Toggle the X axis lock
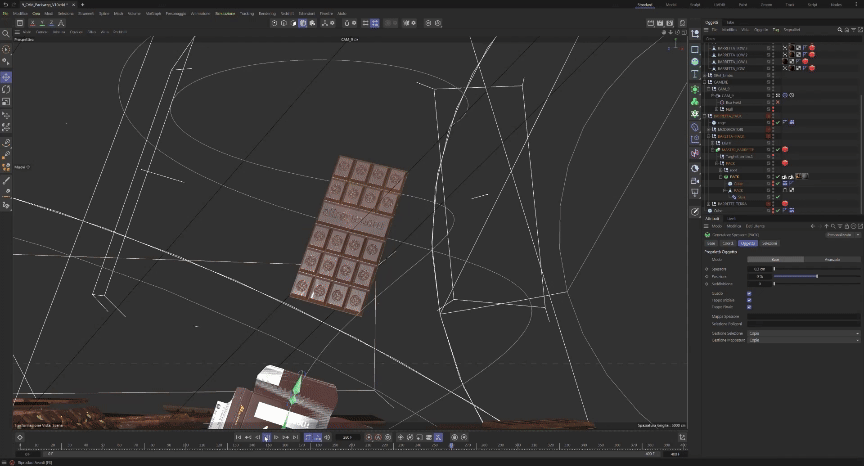Screen dimensions: 864x466 [33, 23]
